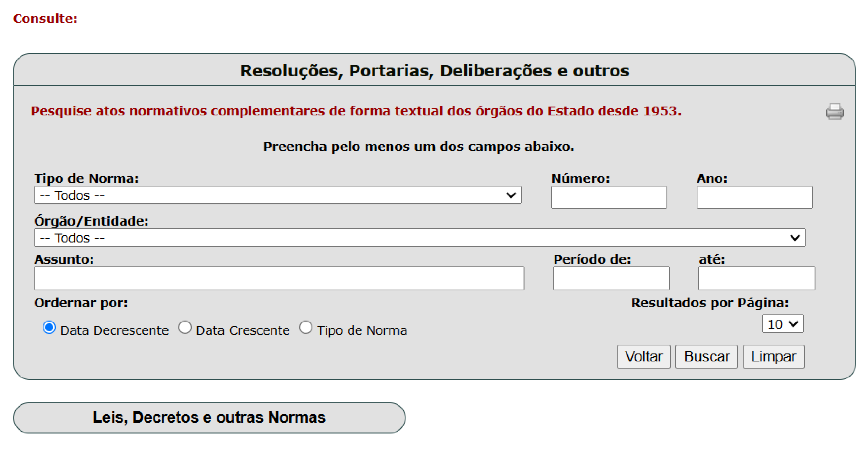Choose Tipo de Norma sort radio
Screen dimensions: 868x453
[x=306, y=328]
